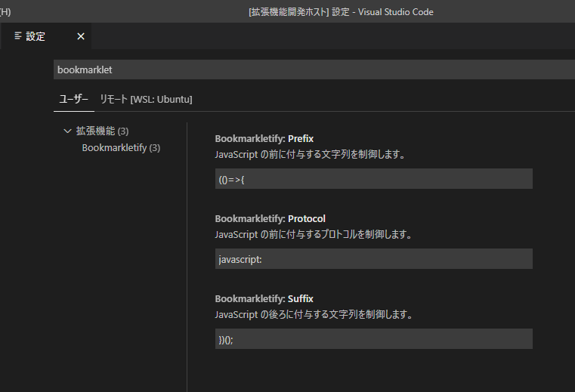Click the settings tab list icon
This screenshot has width=575, height=392.
point(17,35)
